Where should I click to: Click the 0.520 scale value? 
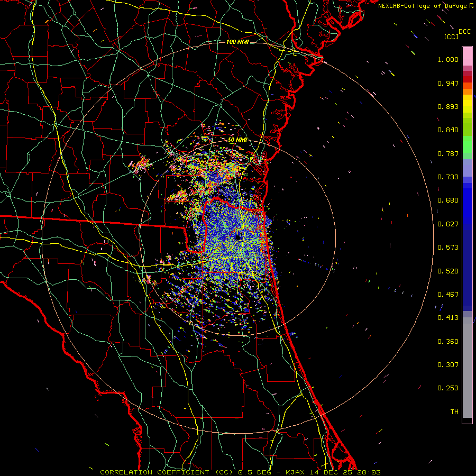pyautogui.click(x=448, y=271)
